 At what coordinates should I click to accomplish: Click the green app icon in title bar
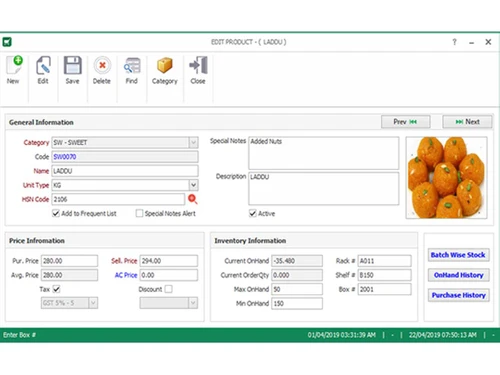pos(7,42)
